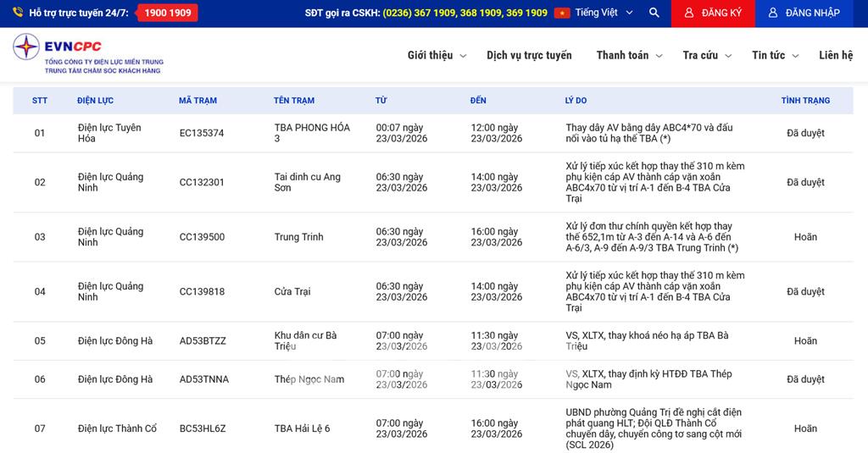
Task: Go to the Liên hệ page
Action: 835,56
